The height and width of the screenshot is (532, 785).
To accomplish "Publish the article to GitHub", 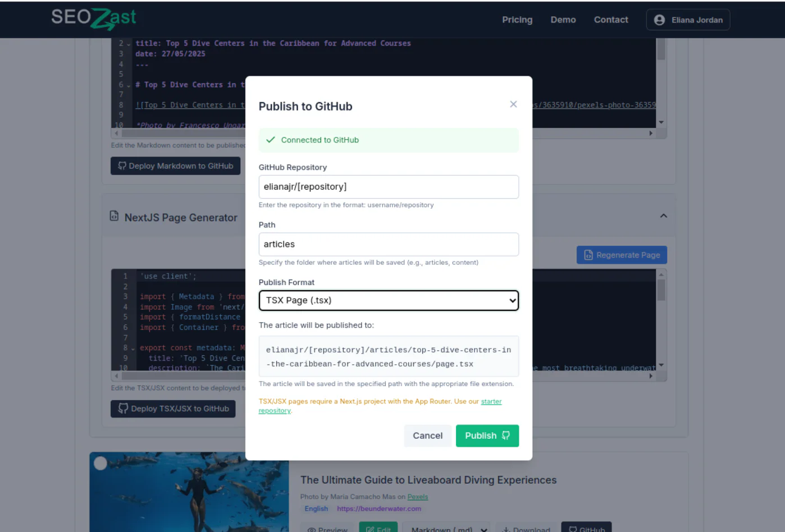I will (x=487, y=435).
